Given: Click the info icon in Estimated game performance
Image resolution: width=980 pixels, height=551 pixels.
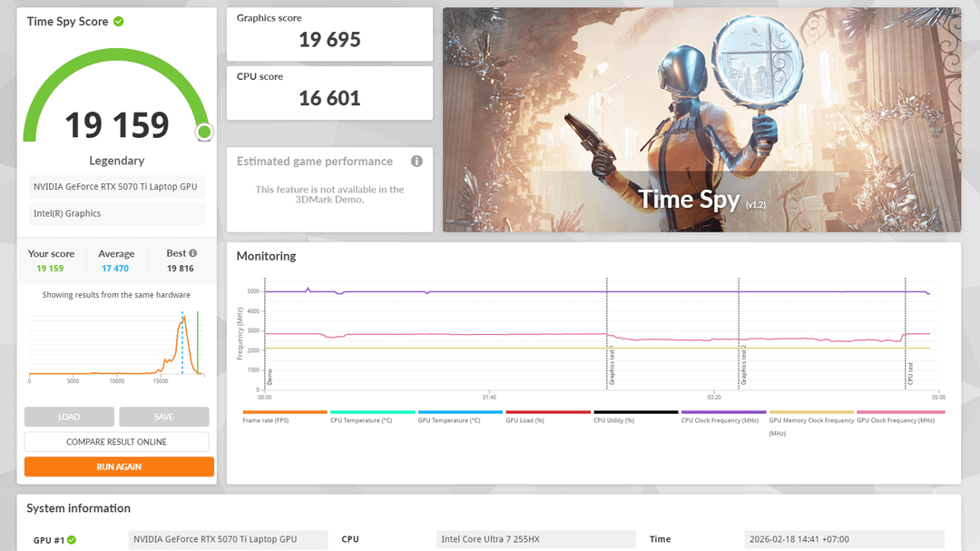Looking at the screenshot, I should (x=416, y=162).
